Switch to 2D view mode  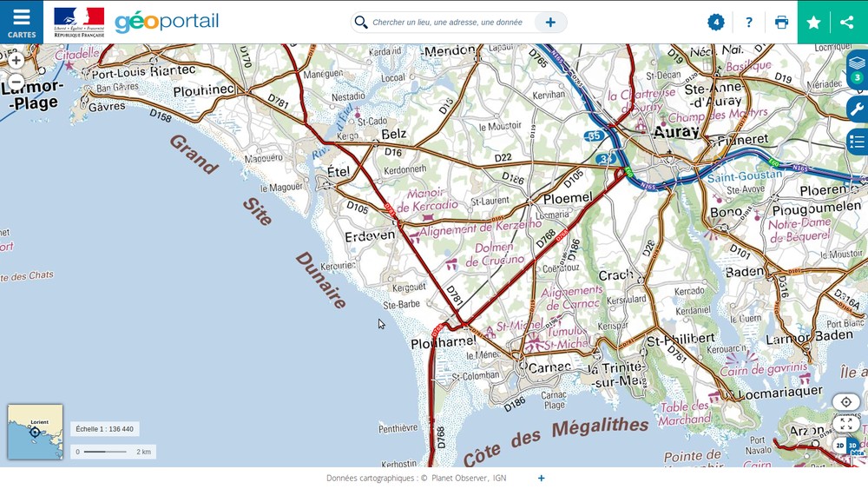coord(839,446)
